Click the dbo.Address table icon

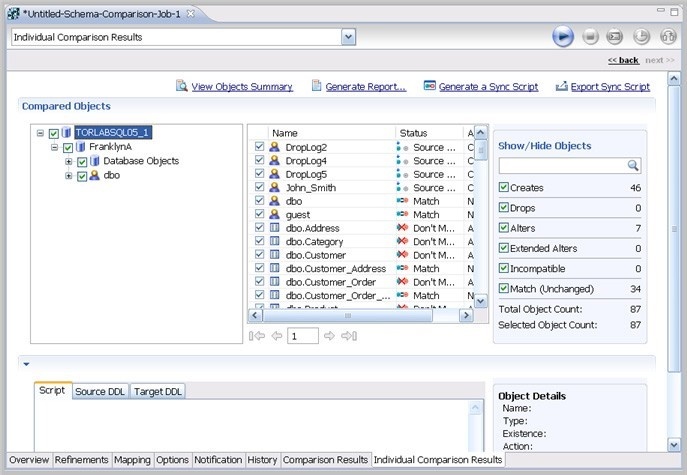click(274, 228)
